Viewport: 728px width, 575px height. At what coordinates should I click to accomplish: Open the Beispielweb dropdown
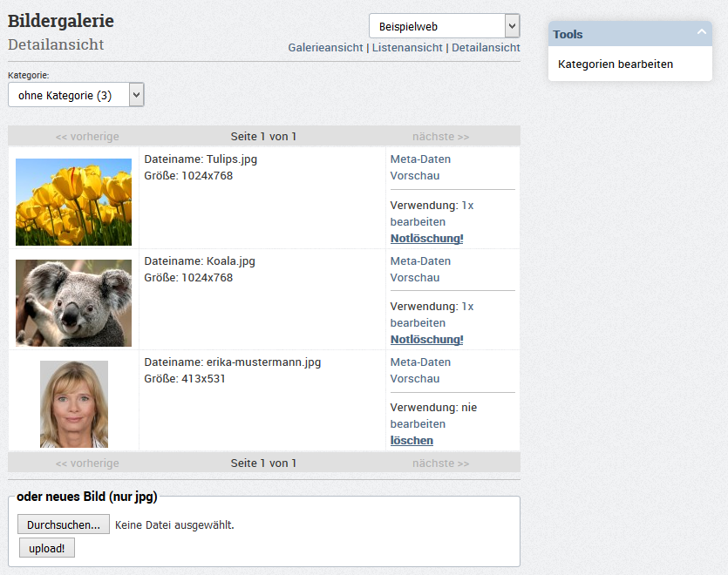(x=445, y=26)
